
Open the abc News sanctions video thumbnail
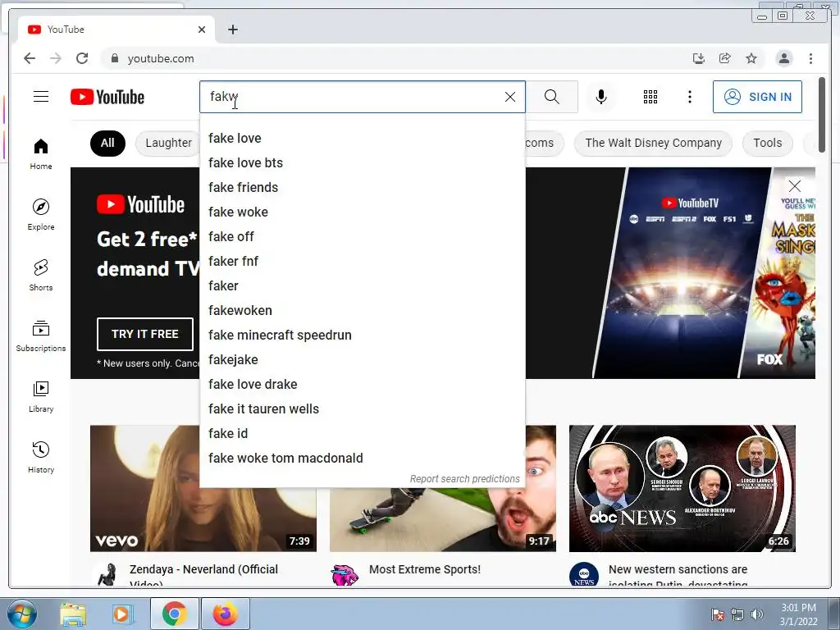(x=682, y=488)
